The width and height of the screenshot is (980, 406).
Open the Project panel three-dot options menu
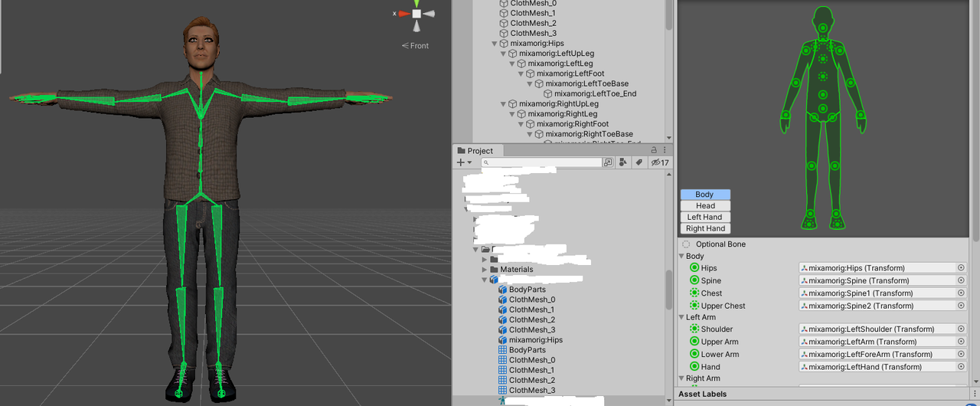[x=665, y=150]
